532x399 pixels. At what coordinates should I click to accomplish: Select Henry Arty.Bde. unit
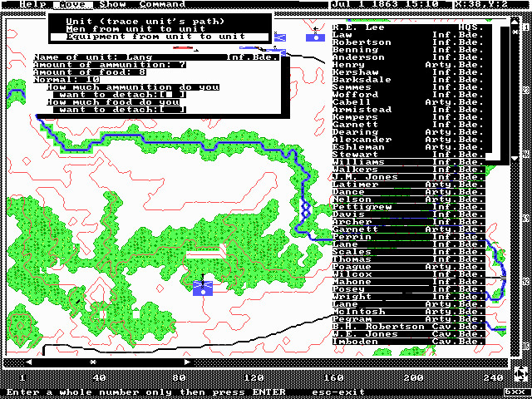coord(408,65)
